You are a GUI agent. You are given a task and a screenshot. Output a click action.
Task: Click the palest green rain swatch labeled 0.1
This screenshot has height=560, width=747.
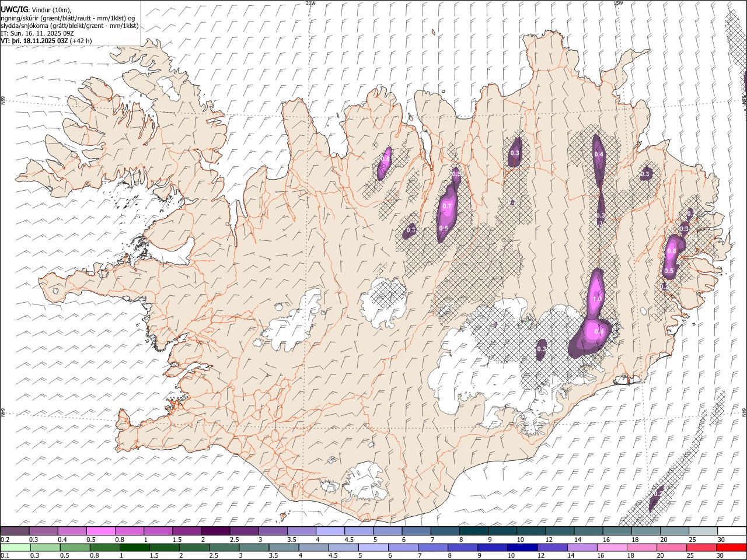15,547
